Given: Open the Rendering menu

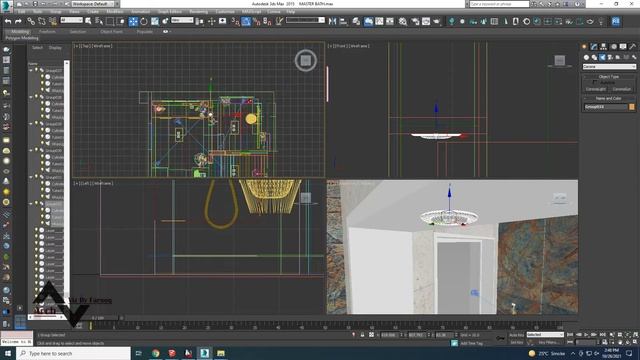Looking at the screenshot, I should point(198,12).
